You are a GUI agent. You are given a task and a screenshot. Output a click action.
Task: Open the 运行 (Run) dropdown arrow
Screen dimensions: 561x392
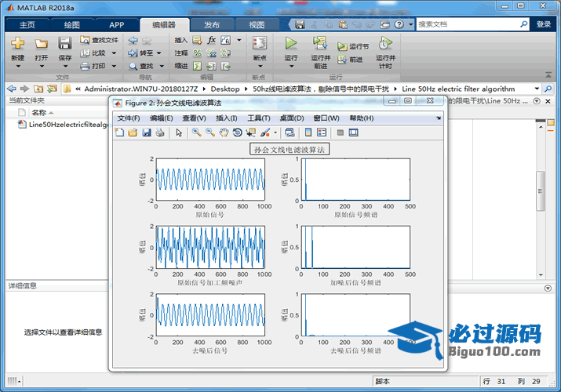point(291,66)
